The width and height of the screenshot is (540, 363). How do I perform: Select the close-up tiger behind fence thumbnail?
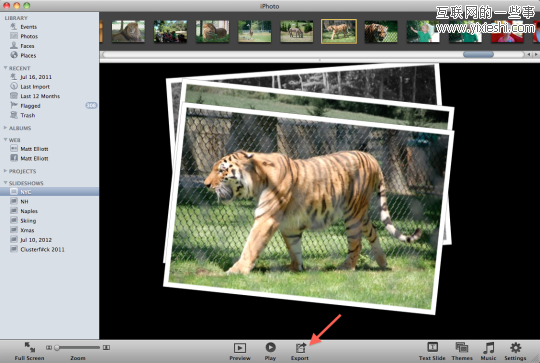[x=381, y=31]
